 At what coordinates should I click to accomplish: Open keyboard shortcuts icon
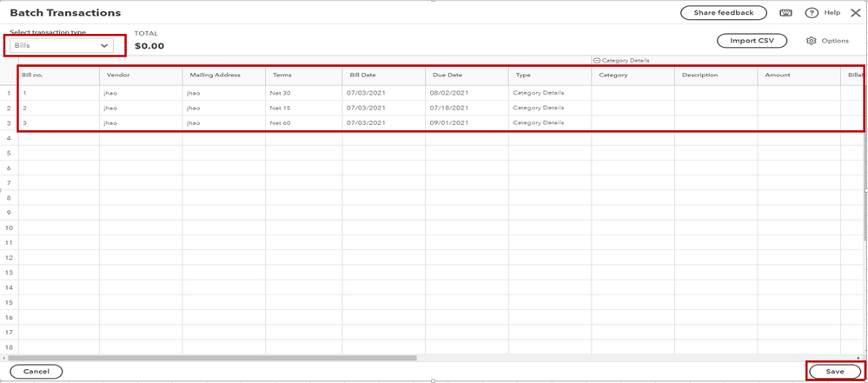click(x=785, y=13)
